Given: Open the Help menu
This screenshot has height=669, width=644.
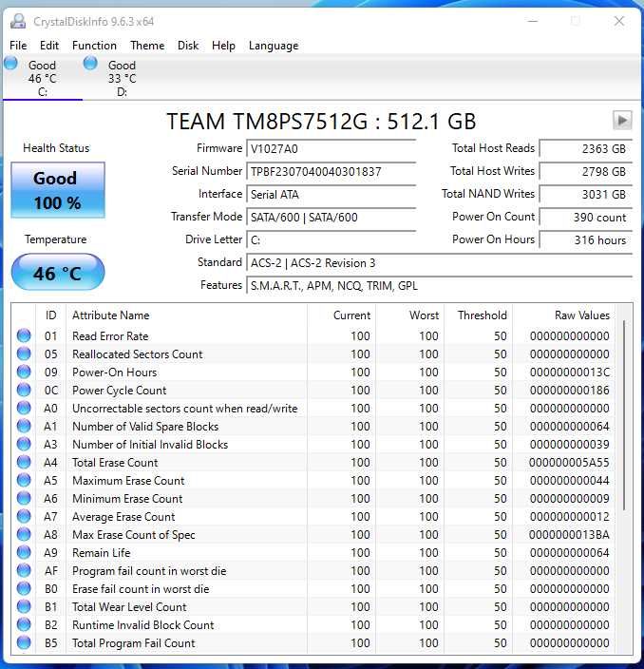Looking at the screenshot, I should pos(223,46).
